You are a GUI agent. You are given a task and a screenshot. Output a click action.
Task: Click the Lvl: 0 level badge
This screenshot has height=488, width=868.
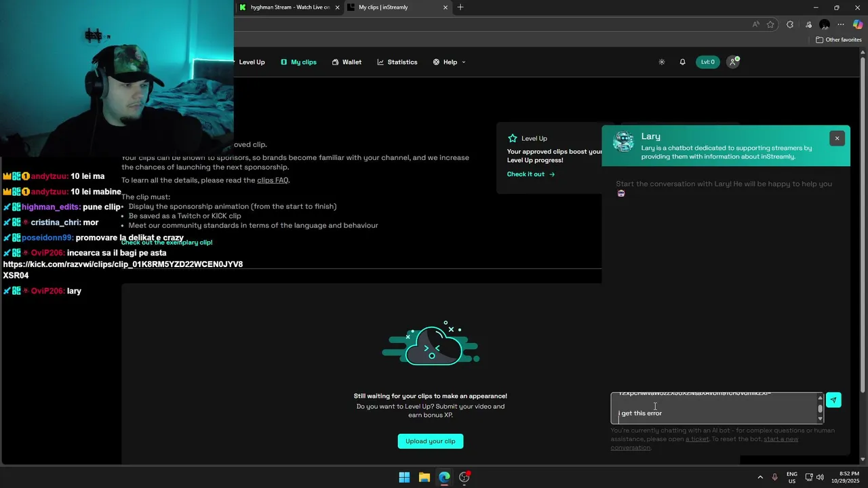click(708, 62)
